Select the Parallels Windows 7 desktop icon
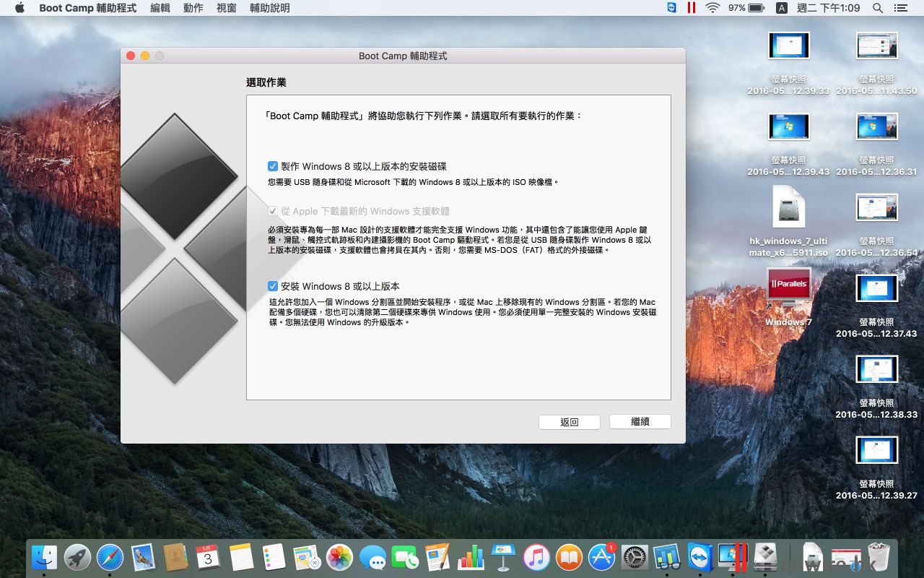 (x=788, y=287)
